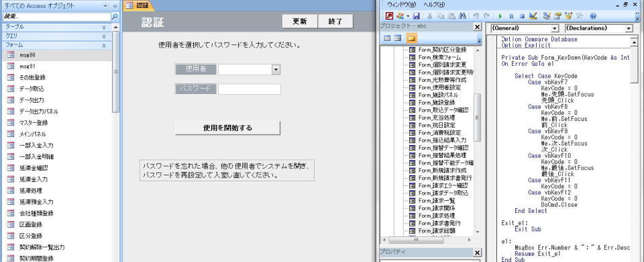The width and height of the screenshot is (644, 262).
Task: Click the Insert Module icon in VBA toolbar
Action: 400,16
